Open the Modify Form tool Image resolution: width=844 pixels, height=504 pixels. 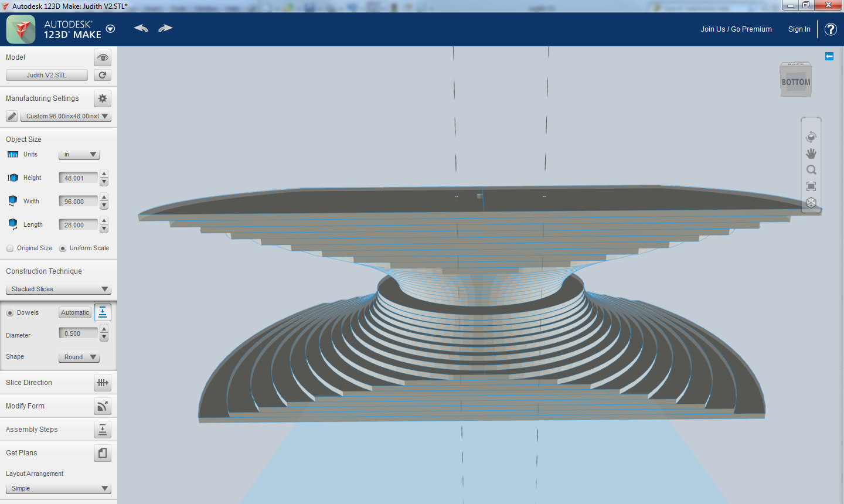point(102,406)
